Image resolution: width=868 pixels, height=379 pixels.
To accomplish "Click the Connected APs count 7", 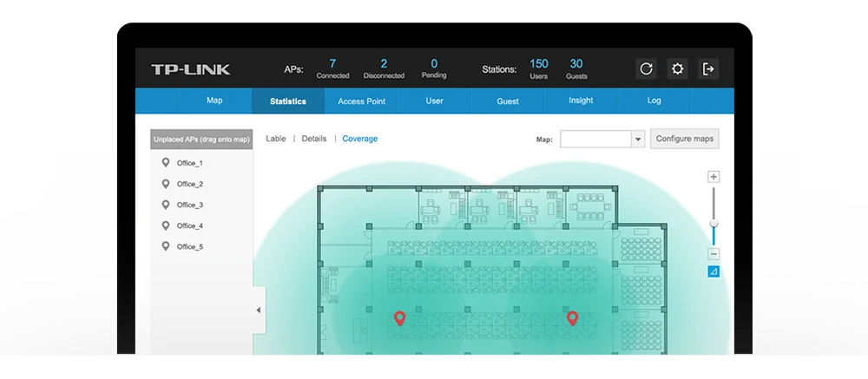I will click(332, 64).
